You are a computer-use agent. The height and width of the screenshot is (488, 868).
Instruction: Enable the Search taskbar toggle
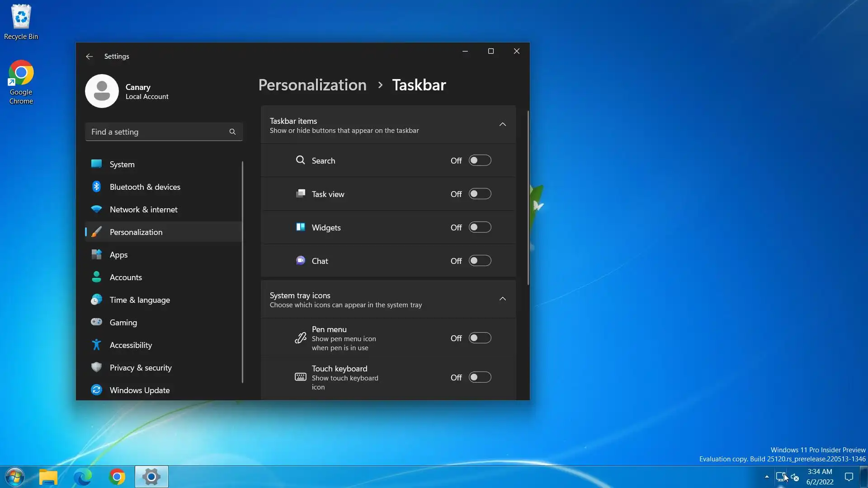click(480, 161)
